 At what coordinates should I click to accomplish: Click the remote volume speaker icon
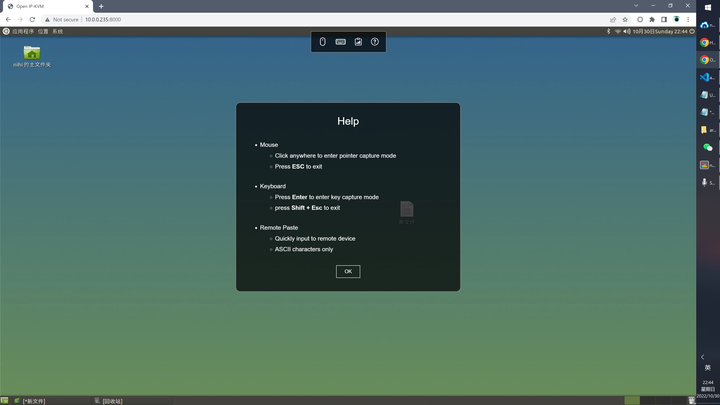627,32
